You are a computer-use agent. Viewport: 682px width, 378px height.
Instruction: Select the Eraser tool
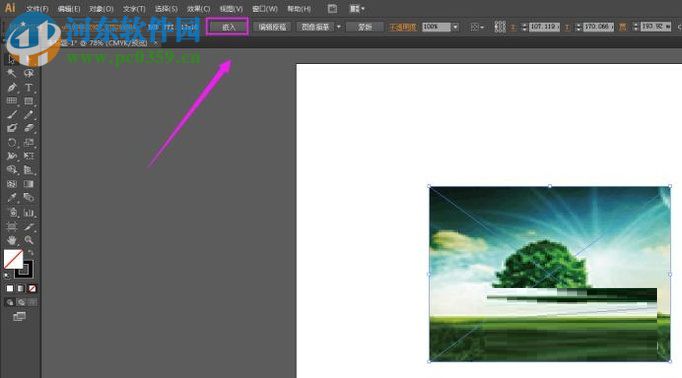[29, 128]
